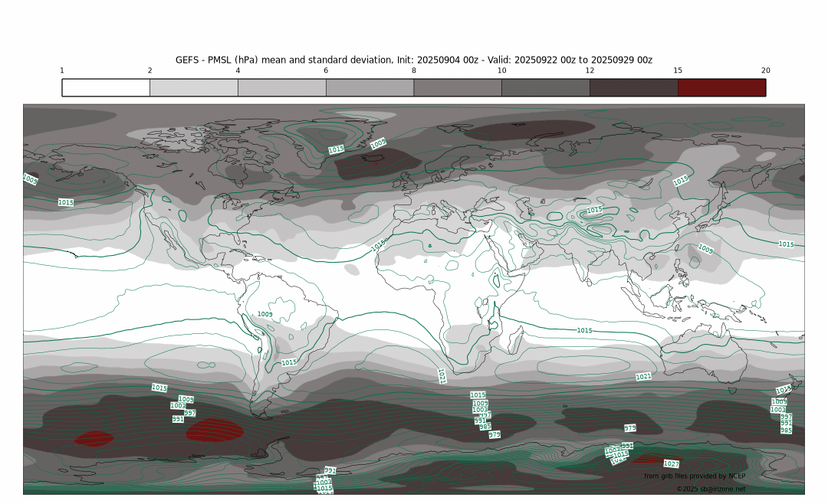The height and width of the screenshot is (504, 828).
Task: Select the 1021 contour label south of Africa
Action: (x=442, y=376)
